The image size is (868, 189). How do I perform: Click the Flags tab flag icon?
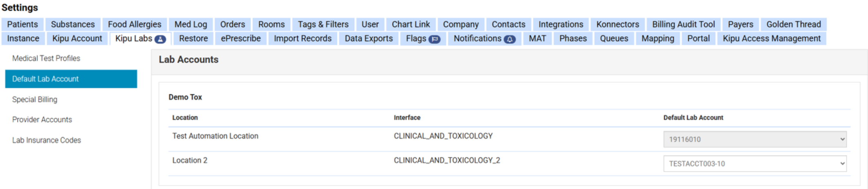tap(435, 39)
